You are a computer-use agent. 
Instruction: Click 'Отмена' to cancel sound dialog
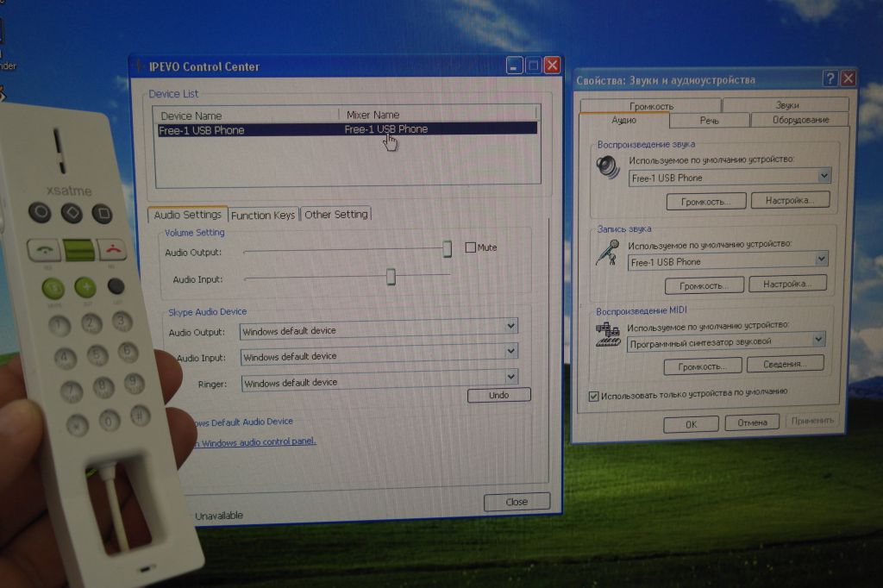coord(752,422)
